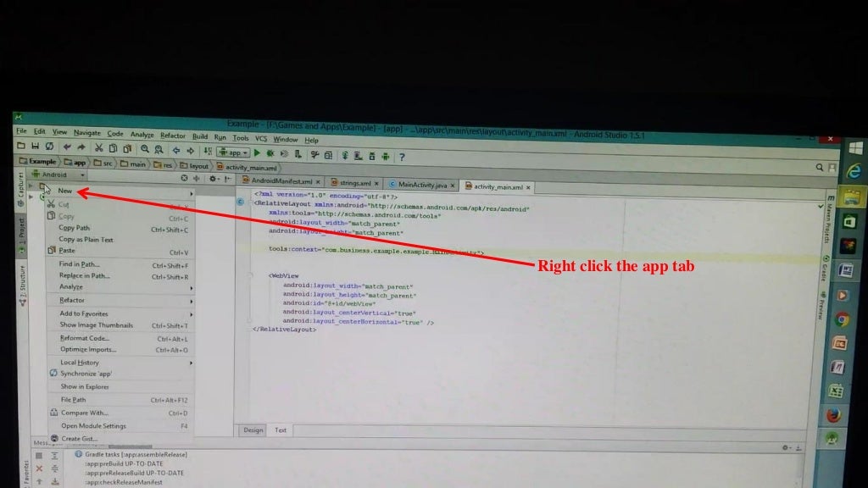
Task: Click the Help question mark icon
Action: (402, 157)
